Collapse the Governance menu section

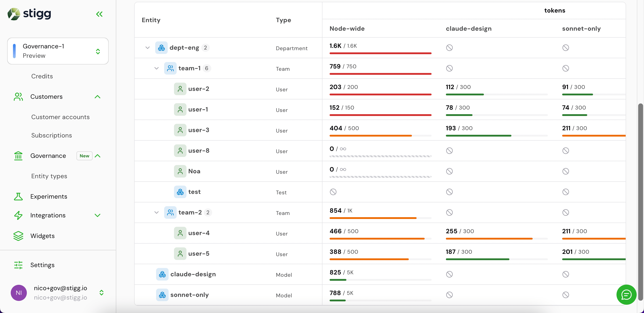pyautogui.click(x=97, y=156)
